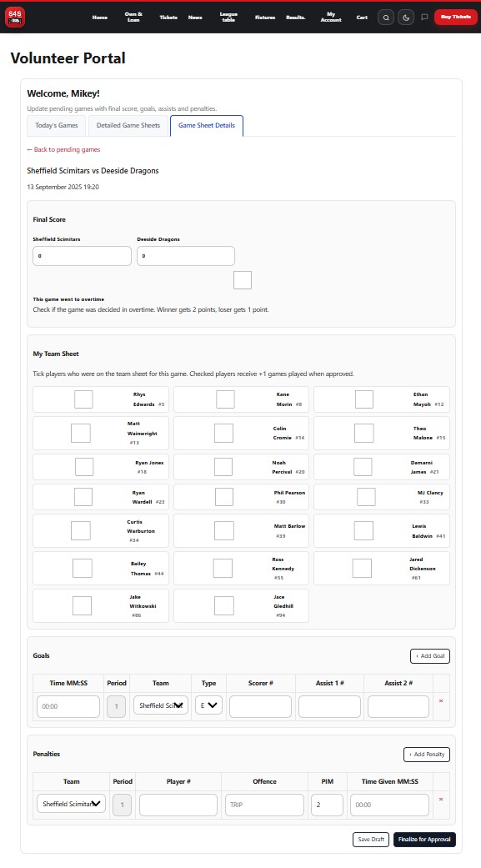Go to Home in navigation
Screen dimensions: 481x868
[100, 18]
